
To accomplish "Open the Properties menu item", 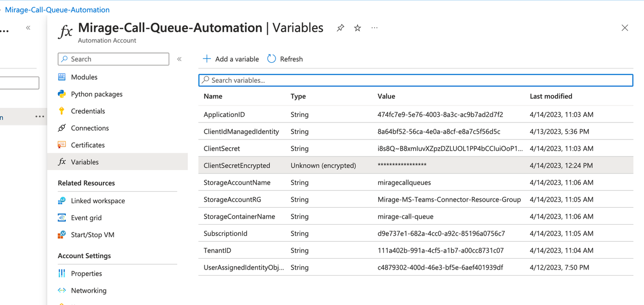I will coord(86,274).
